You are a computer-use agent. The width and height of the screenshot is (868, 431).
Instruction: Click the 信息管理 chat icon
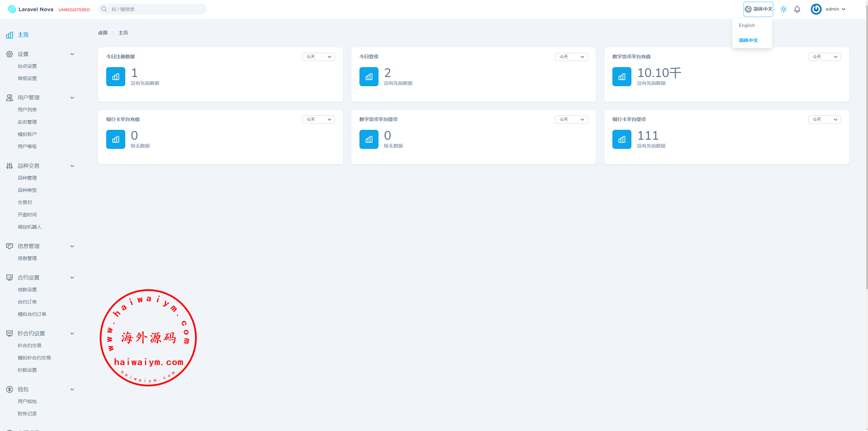point(10,246)
